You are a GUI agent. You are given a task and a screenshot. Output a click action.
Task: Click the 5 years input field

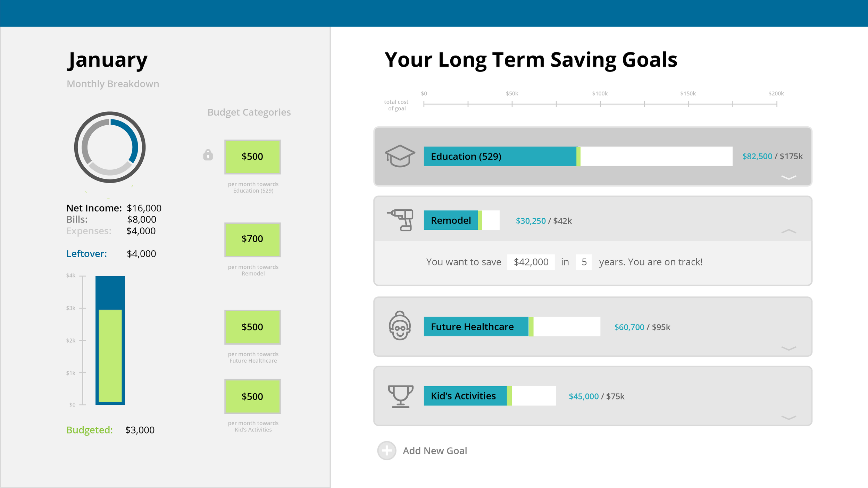pos(584,262)
